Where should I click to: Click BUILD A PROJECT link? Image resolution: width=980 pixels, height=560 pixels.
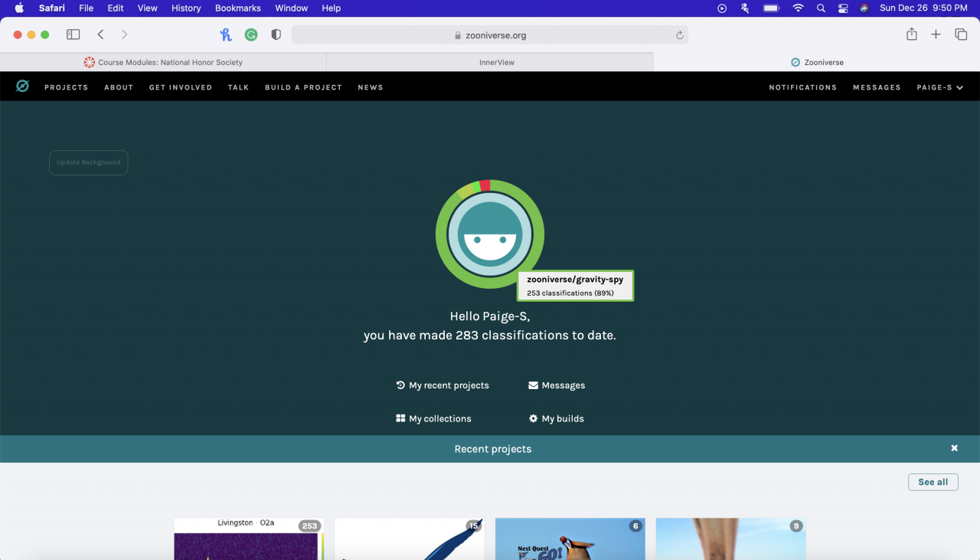coord(303,87)
